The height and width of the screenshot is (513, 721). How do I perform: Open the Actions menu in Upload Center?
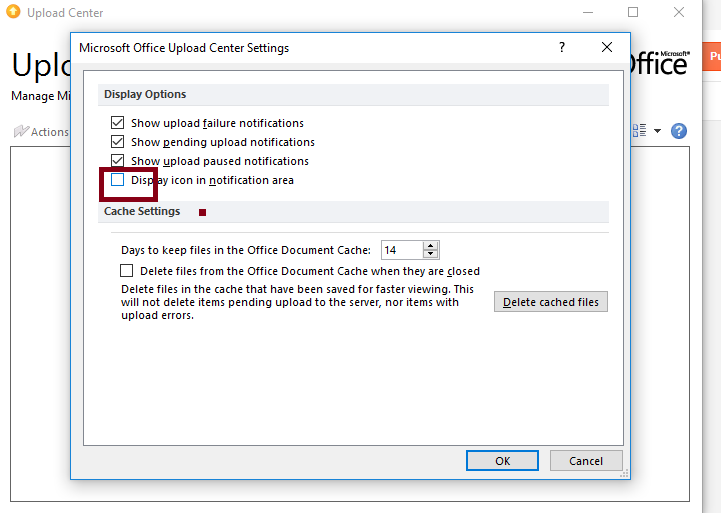[41, 132]
